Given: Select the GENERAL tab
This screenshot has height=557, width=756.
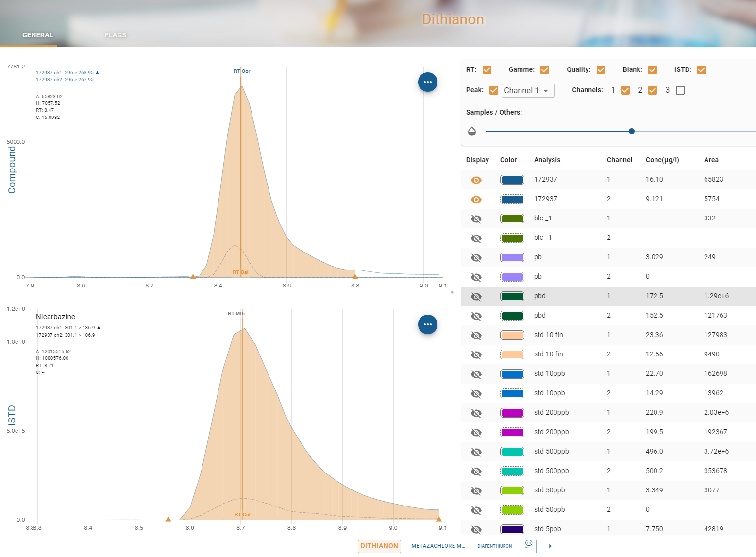Looking at the screenshot, I should point(38,35).
